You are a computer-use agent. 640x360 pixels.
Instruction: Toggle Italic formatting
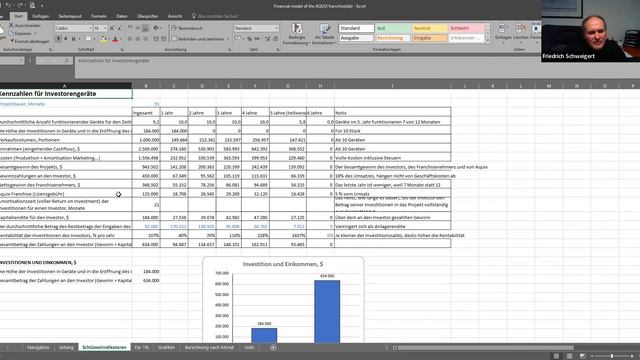click(x=66, y=39)
